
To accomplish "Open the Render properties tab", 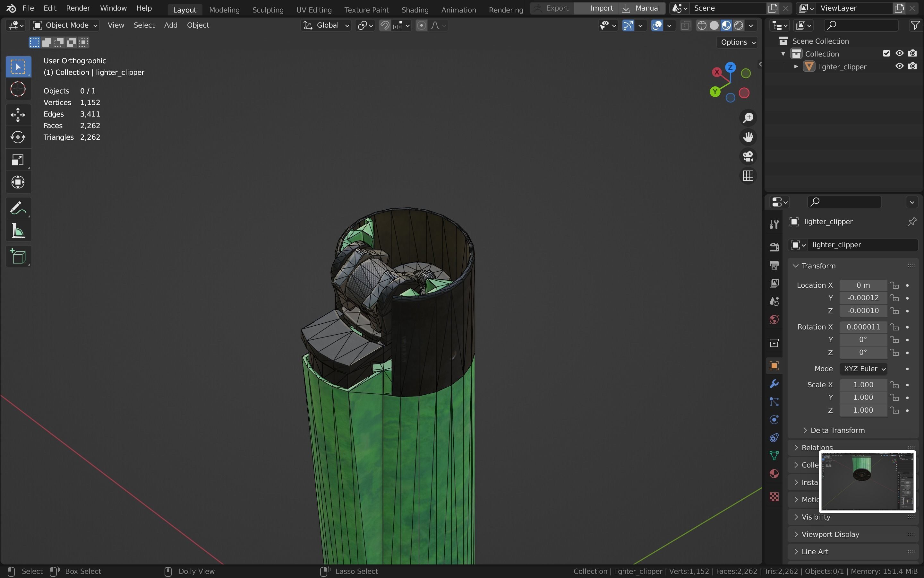I will (x=774, y=247).
